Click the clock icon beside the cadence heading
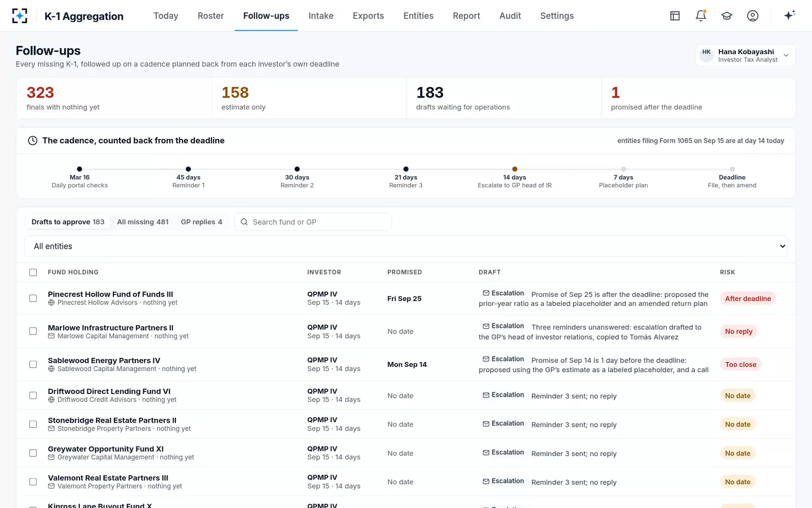Screen dimensions: 812x508 click(33, 141)
